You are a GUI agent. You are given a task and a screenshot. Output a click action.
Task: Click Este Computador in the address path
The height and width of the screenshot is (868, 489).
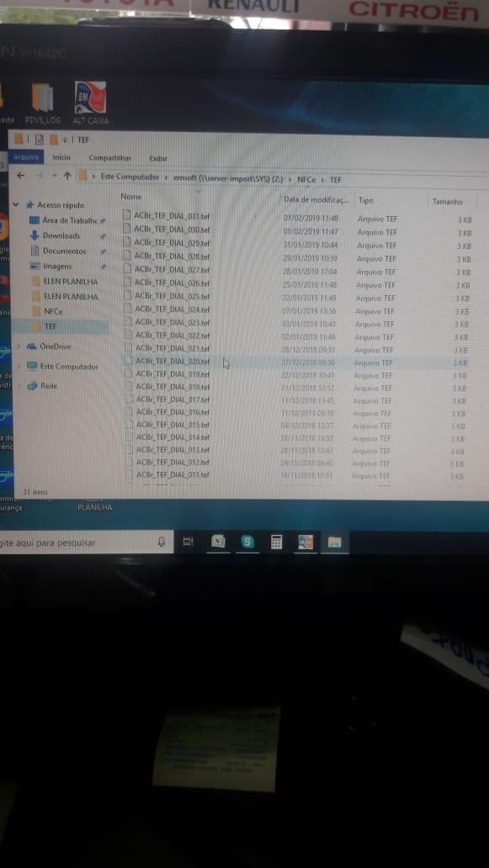(x=130, y=177)
